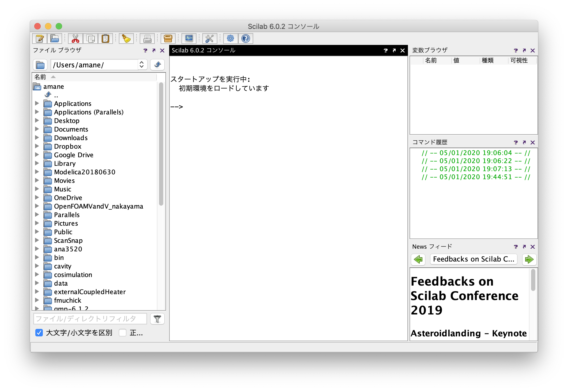568x392 pixels.
Task: Clear the console with broom icon
Action: 126,39
